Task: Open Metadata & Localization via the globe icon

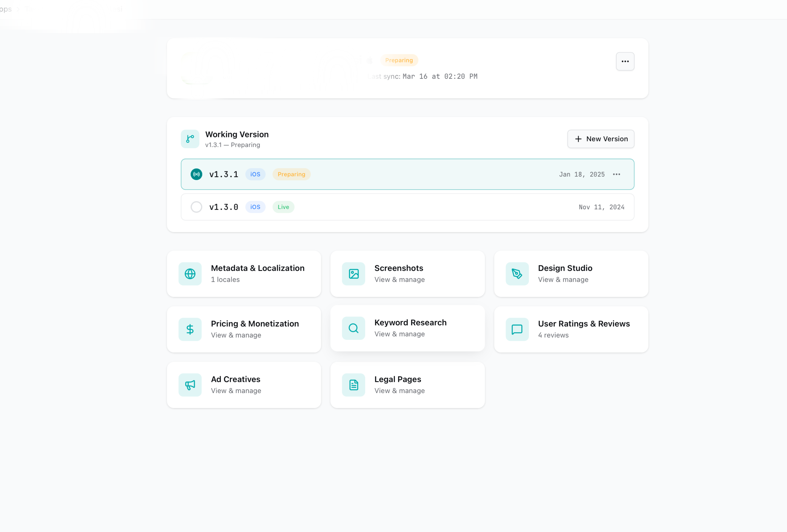Action: point(190,274)
